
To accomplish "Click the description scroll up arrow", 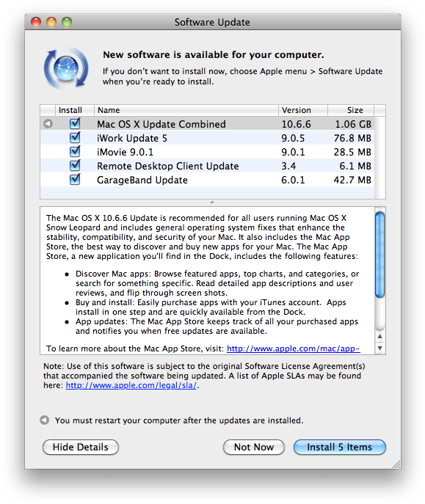I will (379, 336).
